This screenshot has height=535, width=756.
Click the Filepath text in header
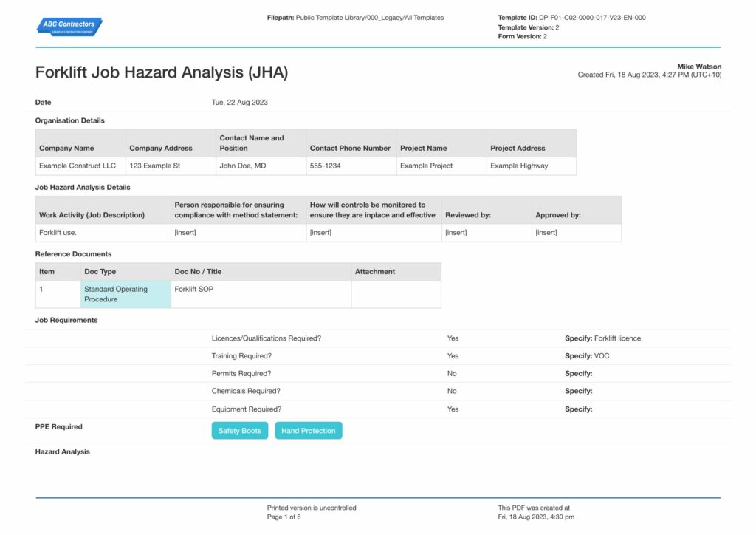pos(355,18)
